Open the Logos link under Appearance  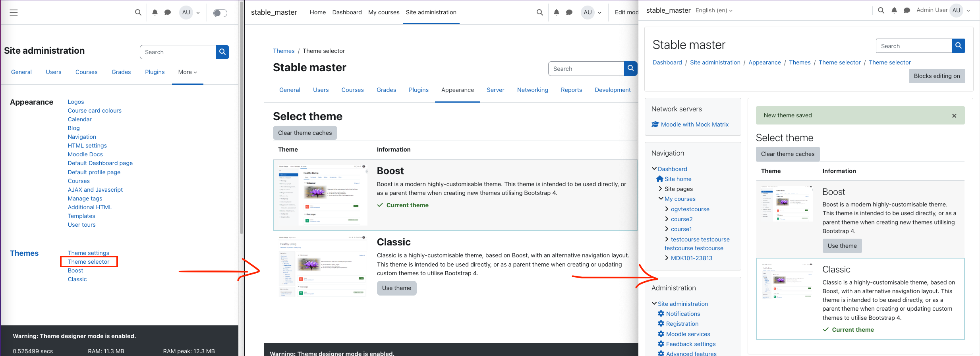76,102
